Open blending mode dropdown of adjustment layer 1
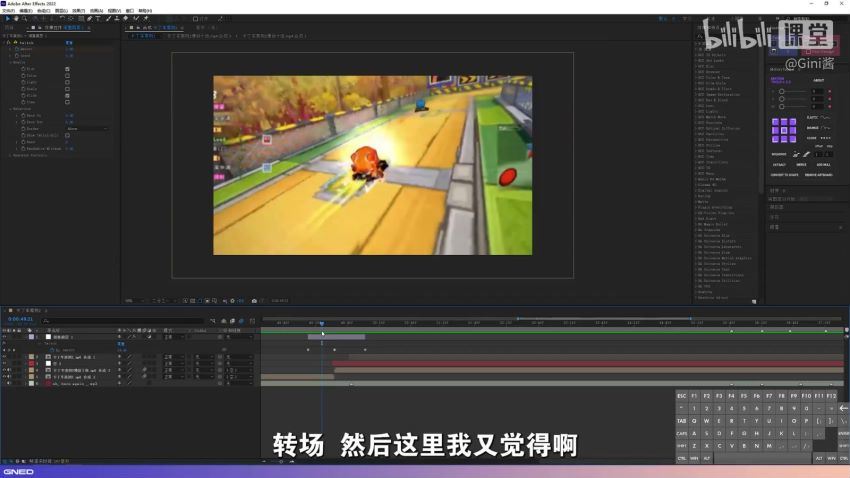The width and height of the screenshot is (850, 478). [174, 337]
